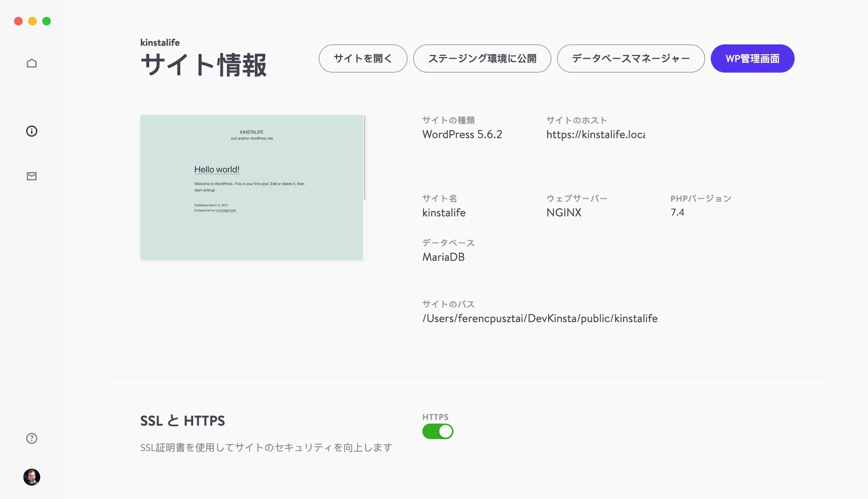Open the https://kinstalife.local site host URL
Screen dimensions: 868x499
tap(596, 134)
